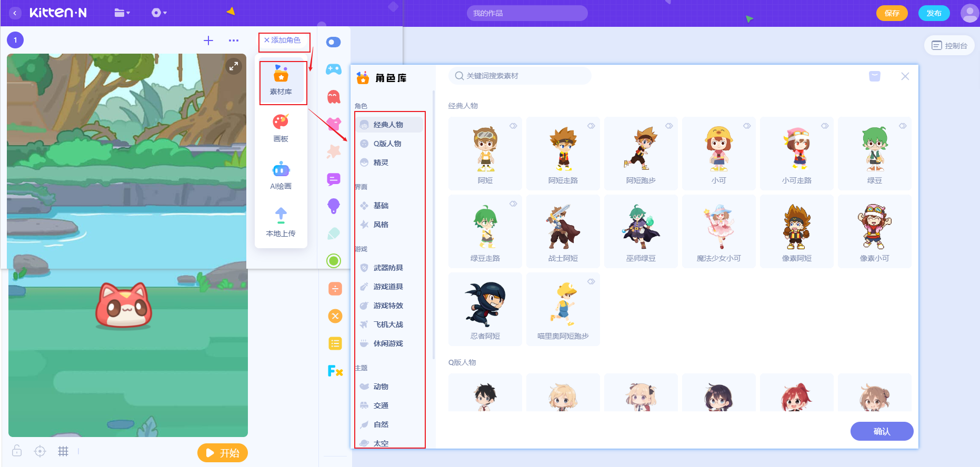980x467 pixels.
Task: Select the game controller block category
Action: tap(334, 69)
